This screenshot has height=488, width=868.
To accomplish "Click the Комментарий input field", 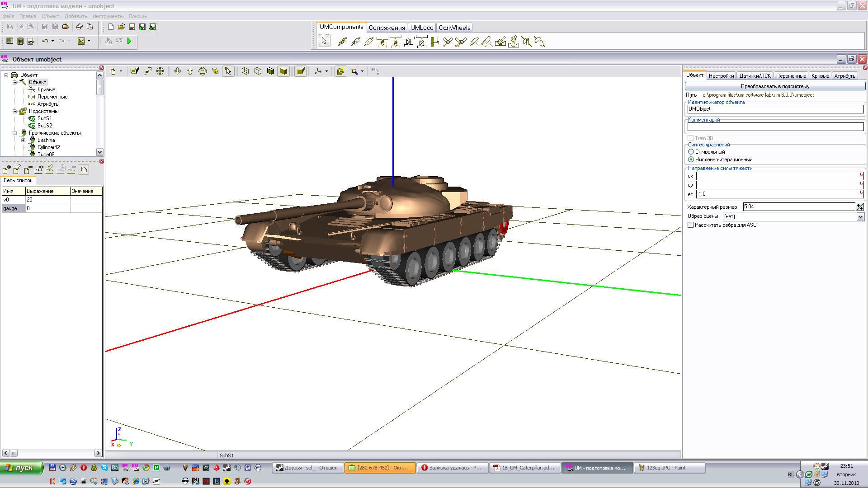I will point(775,127).
